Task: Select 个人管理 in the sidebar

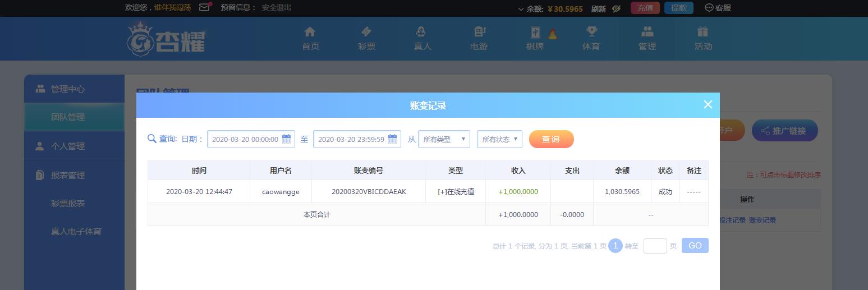Action: point(68,146)
